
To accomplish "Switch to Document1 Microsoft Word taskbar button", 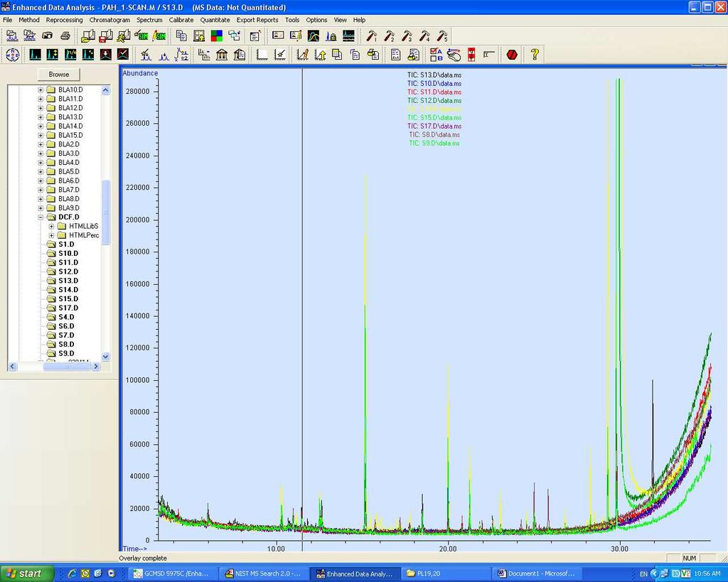I will 536,573.
